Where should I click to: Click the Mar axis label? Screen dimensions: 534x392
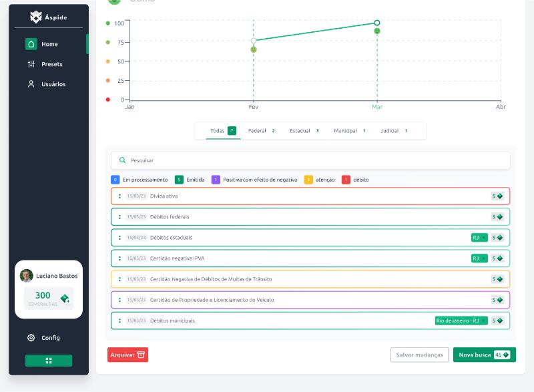377,107
